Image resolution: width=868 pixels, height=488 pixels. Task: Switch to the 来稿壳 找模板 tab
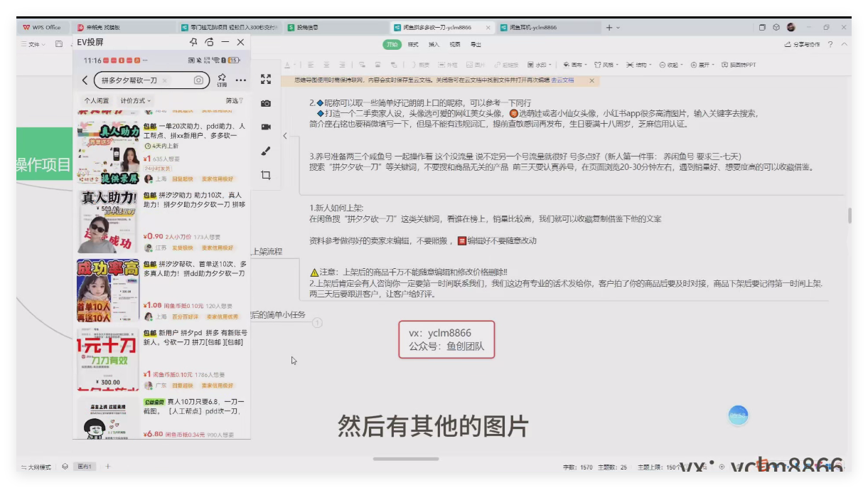[x=124, y=28]
